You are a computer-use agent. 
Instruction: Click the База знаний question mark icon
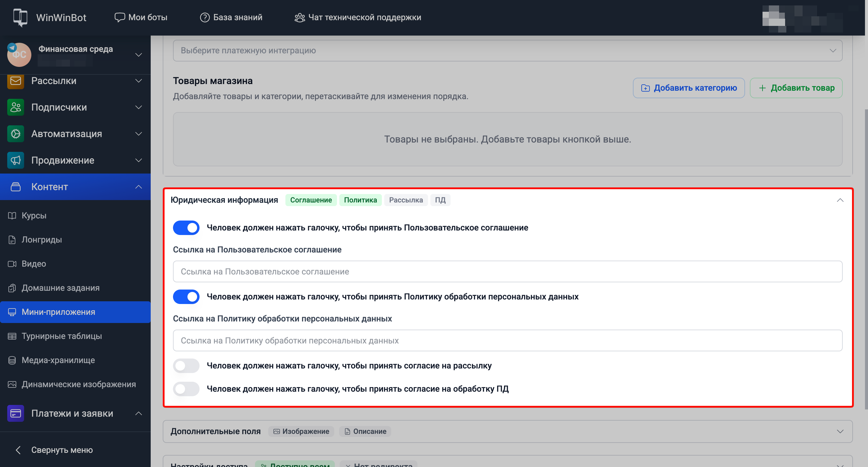205,17
